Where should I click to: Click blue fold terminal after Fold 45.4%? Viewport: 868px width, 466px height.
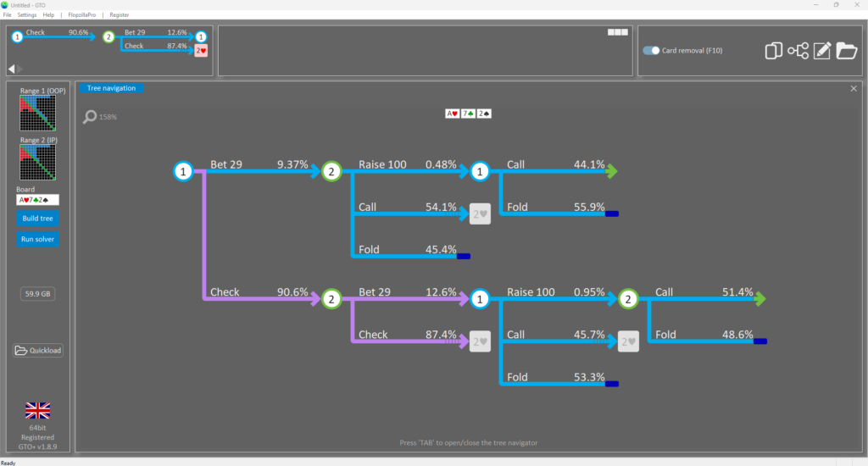[464, 256]
